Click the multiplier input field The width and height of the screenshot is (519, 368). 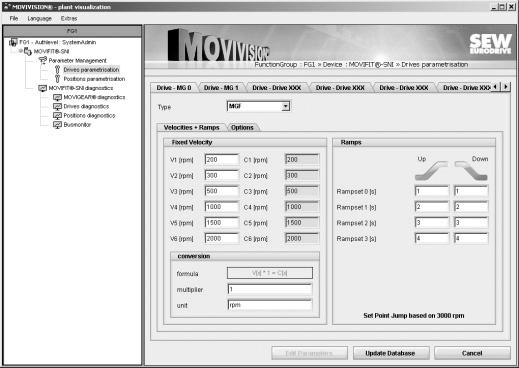pos(270,289)
